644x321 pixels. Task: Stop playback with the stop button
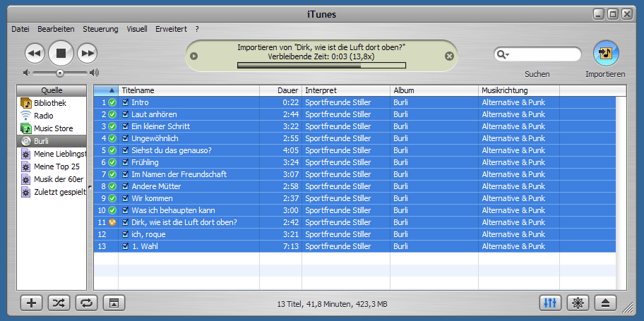(61, 53)
